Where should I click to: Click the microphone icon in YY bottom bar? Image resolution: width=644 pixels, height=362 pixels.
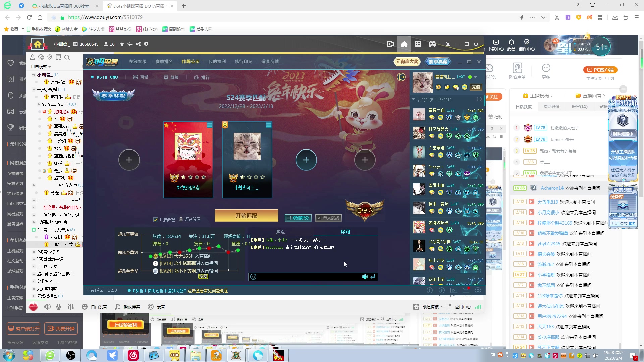[59, 307]
